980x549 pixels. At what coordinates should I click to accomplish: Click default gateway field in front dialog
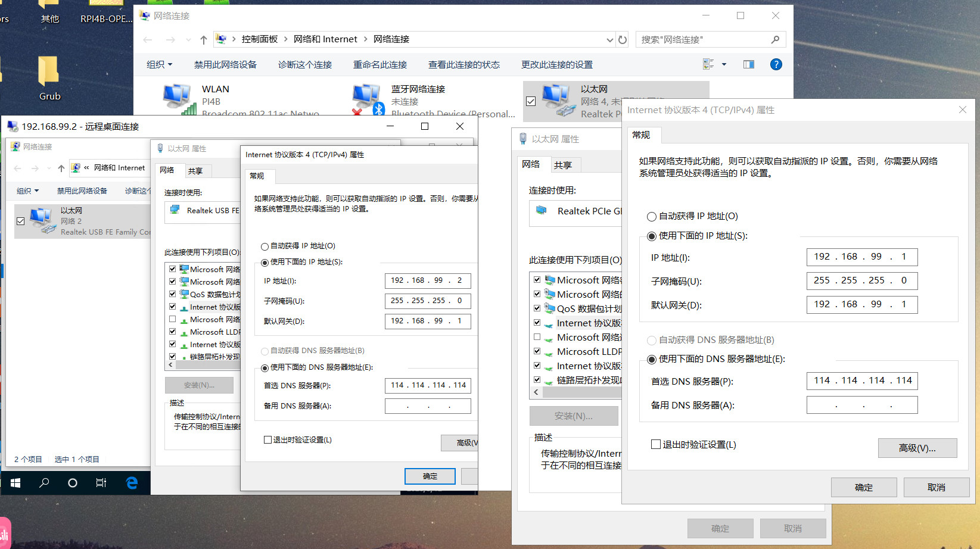click(862, 304)
